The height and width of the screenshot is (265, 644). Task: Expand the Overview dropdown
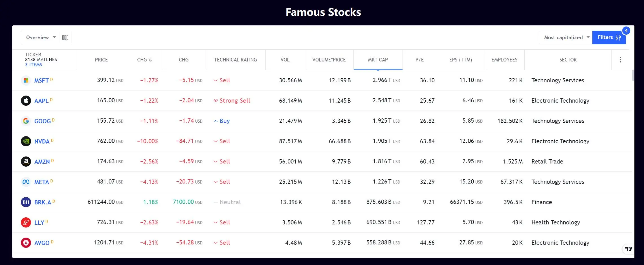[40, 37]
